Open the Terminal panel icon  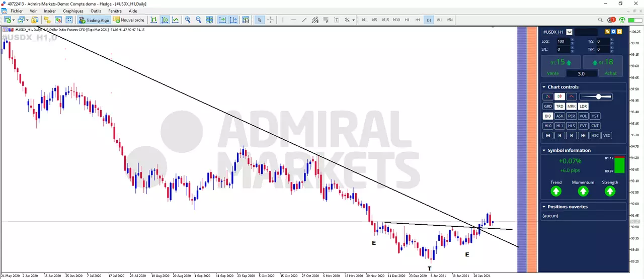point(58,20)
